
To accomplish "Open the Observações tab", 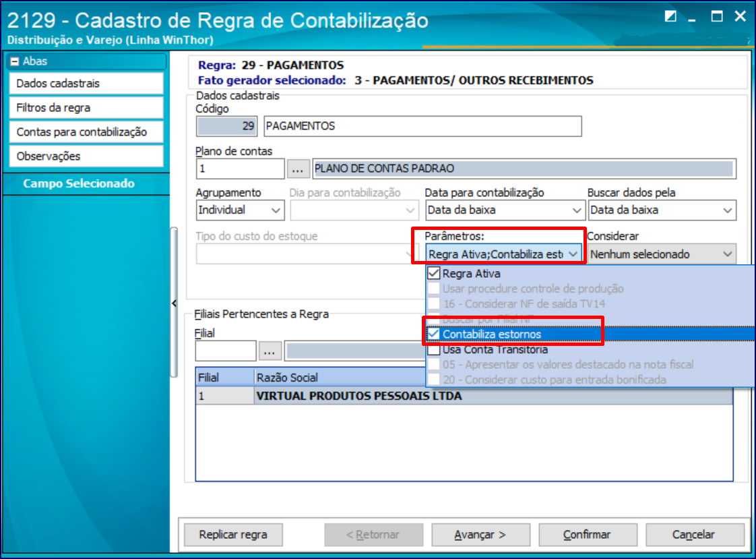I will pyautogui.click(x=86, y=156).
